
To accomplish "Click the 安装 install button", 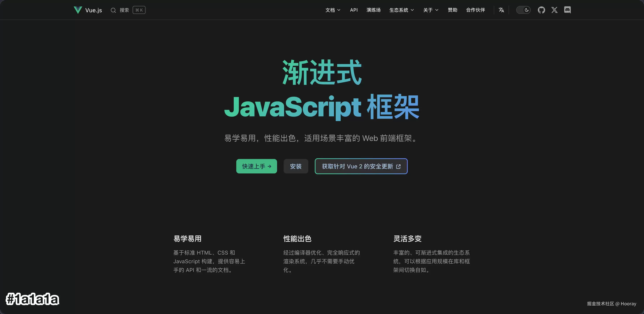I will [x=296, y=166].
